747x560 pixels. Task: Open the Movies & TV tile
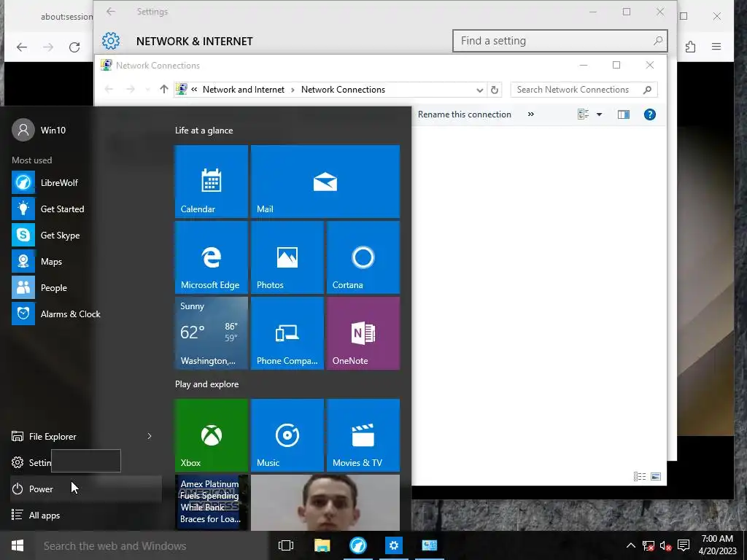(x=363, y=435)
